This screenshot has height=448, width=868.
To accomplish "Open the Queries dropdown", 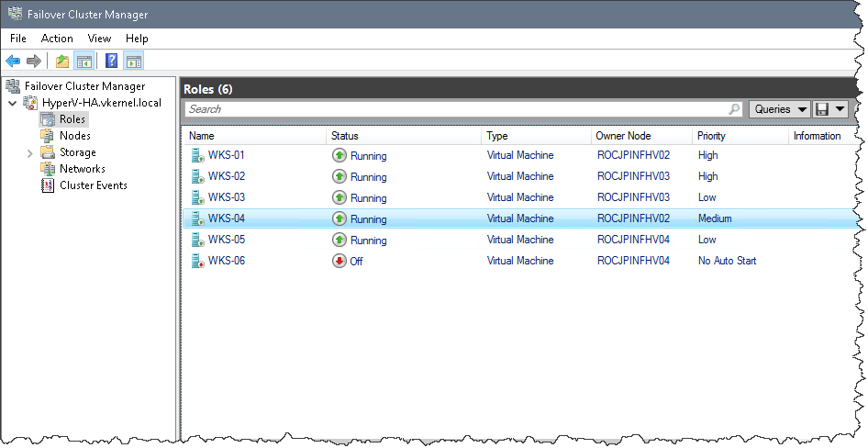I will click(x=780, y=109).
